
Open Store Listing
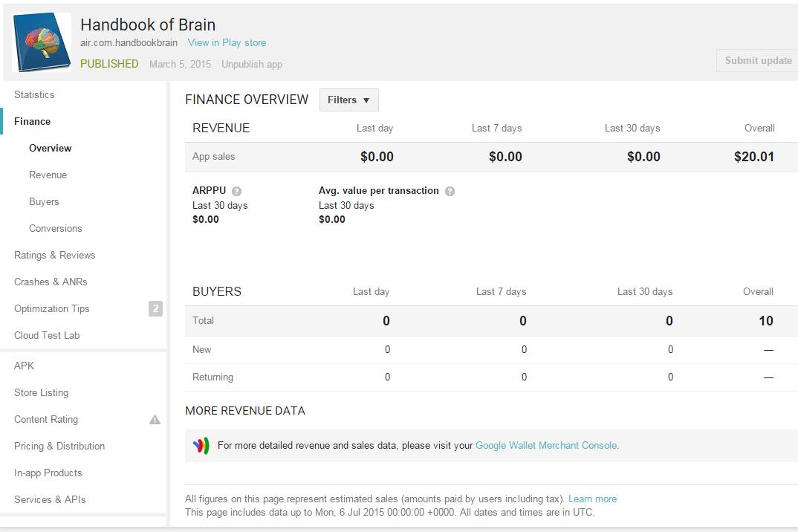pos(41,392)
